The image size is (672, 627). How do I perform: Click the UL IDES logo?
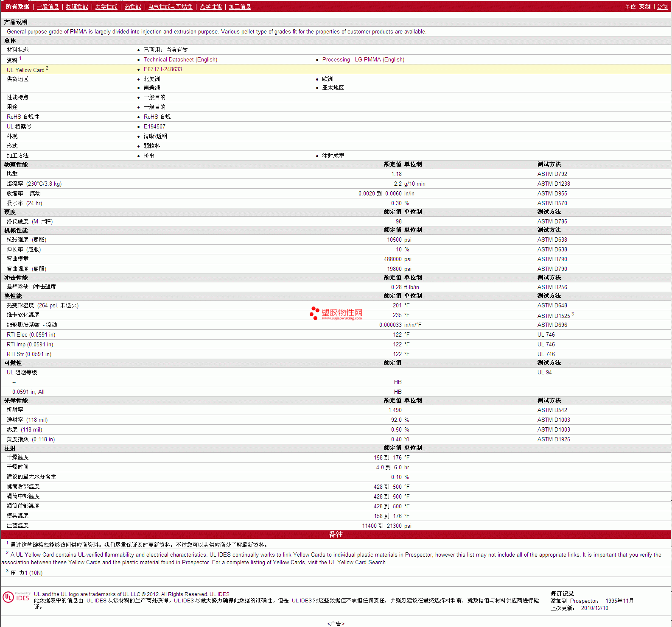pos(16,597)
